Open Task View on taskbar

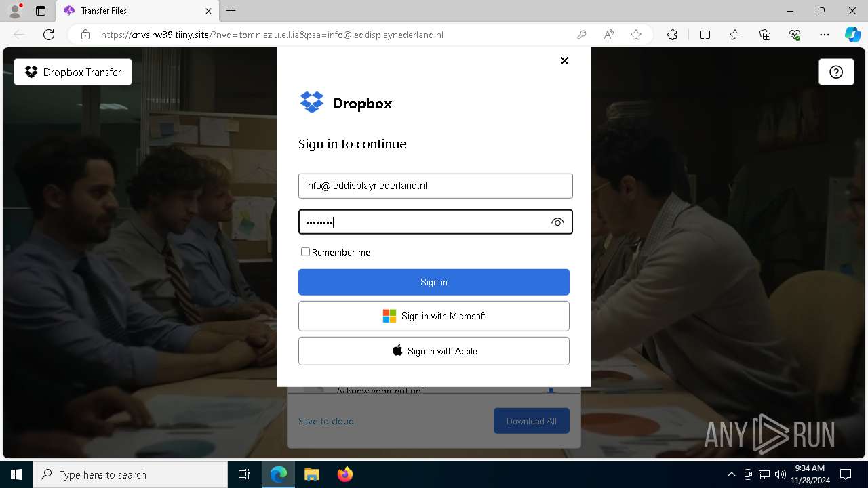[x=244, y=474]
